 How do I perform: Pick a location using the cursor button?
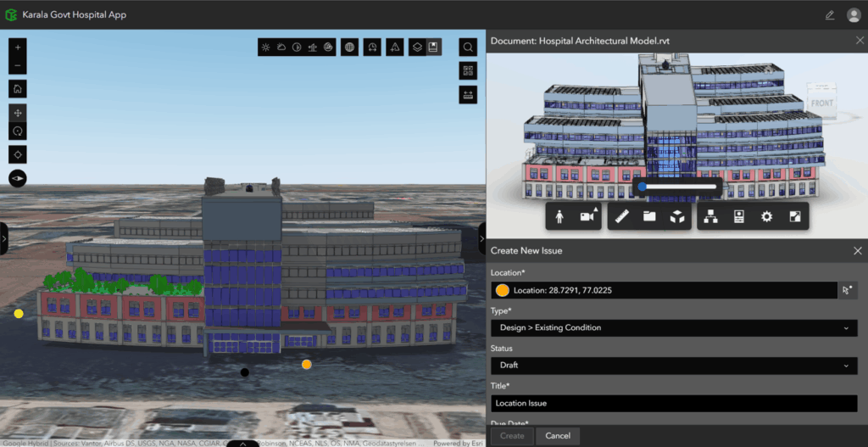848,290
